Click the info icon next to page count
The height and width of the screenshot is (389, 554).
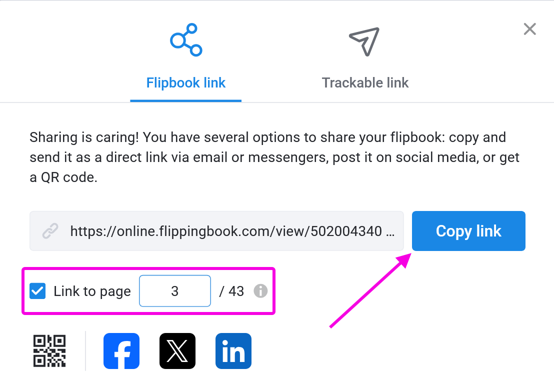pos(260,291)
